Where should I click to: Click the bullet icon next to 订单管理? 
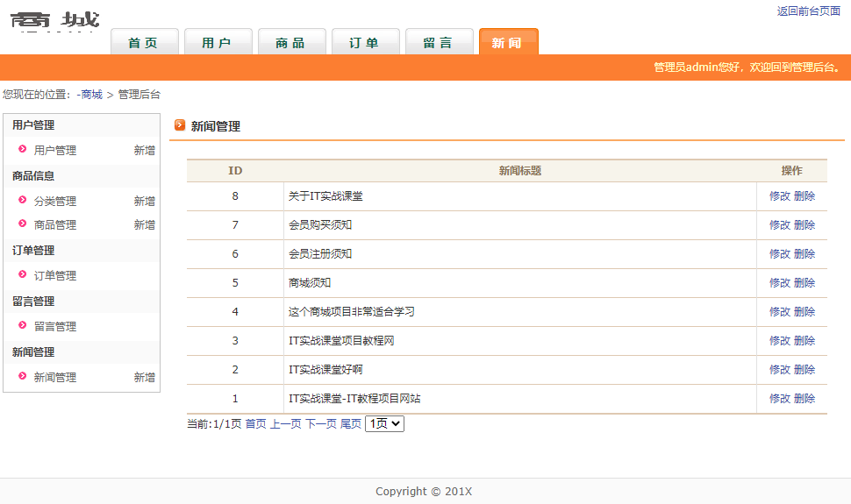(22, 274)
